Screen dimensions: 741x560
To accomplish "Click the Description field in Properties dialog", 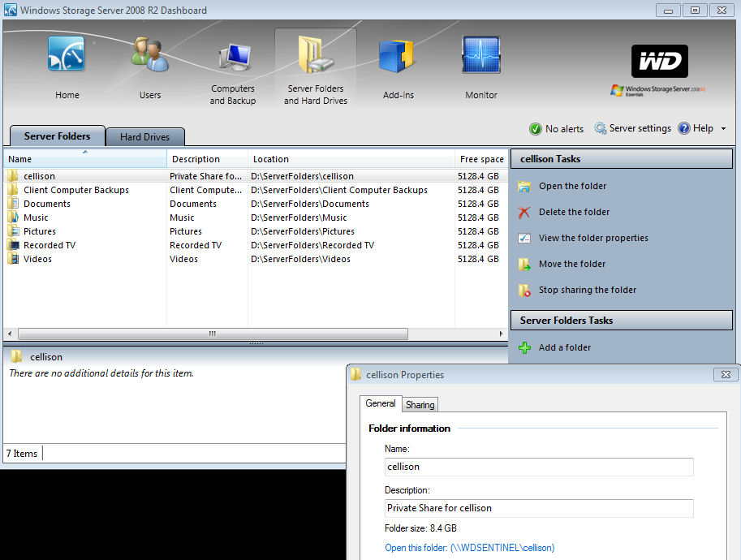I will click(x=539, y=508).
